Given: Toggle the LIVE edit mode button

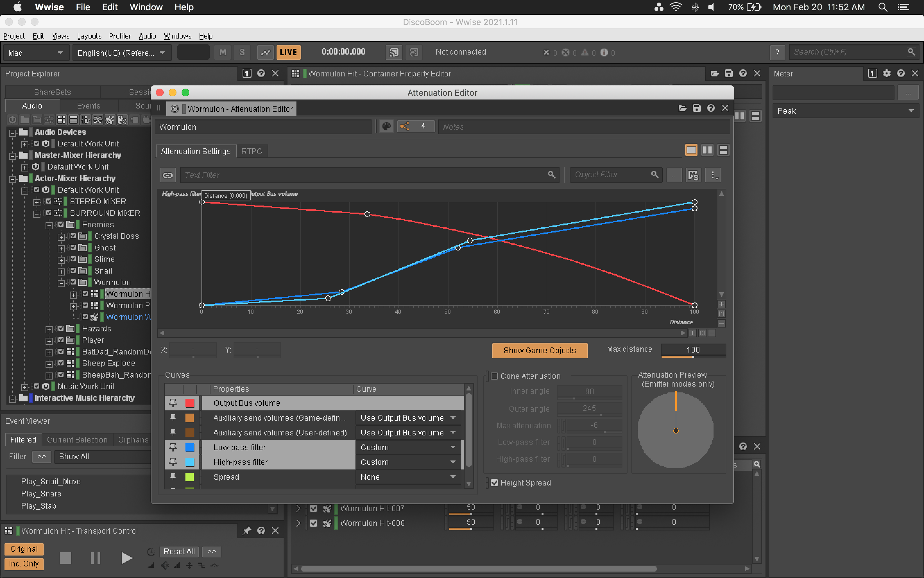Looking at the screenshot, I should 288,52.
